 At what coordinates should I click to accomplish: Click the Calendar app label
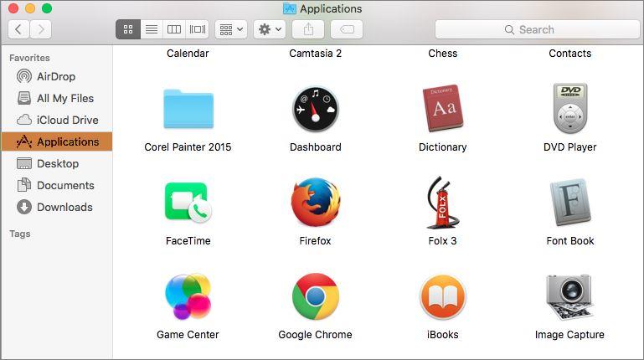[x=188, y=54]
